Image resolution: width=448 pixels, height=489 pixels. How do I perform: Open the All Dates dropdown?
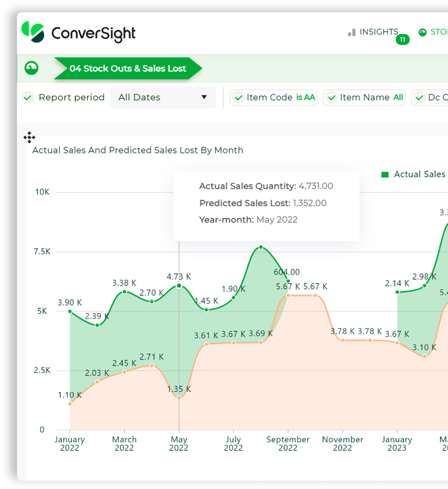click(x=163, y=97)
